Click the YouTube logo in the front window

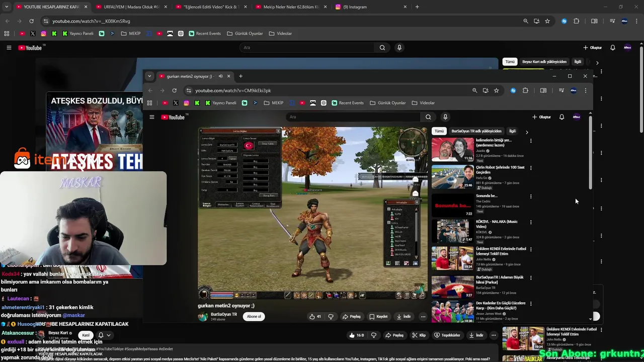point(174,117)
